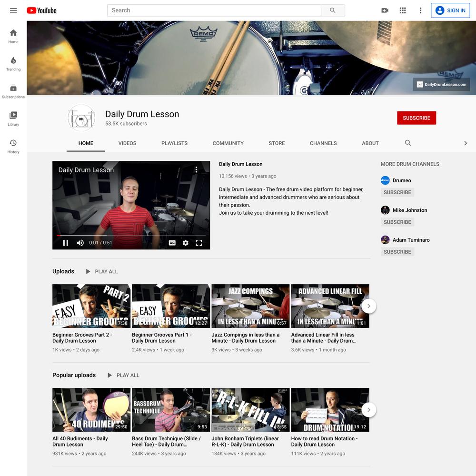This screenshot has height=476, width=476.
Task: Open the three-dot settings menu in header
Action: tap(420, 10)
